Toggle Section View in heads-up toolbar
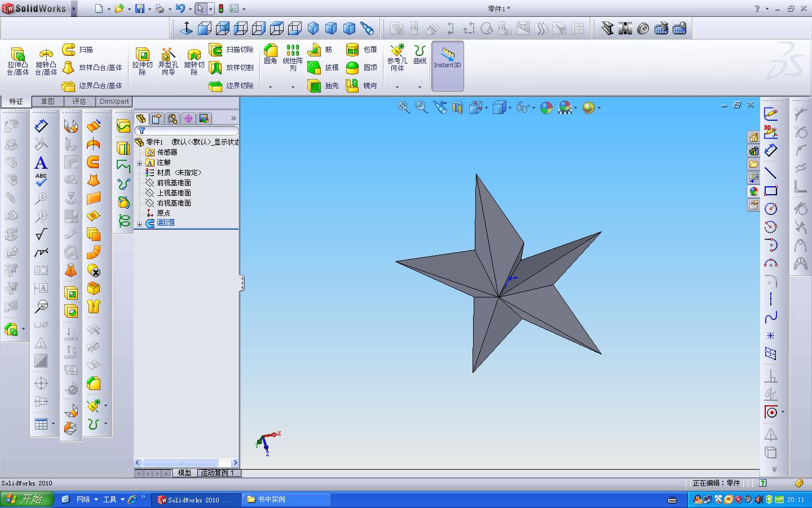812x508 pixels. [457, 107]
